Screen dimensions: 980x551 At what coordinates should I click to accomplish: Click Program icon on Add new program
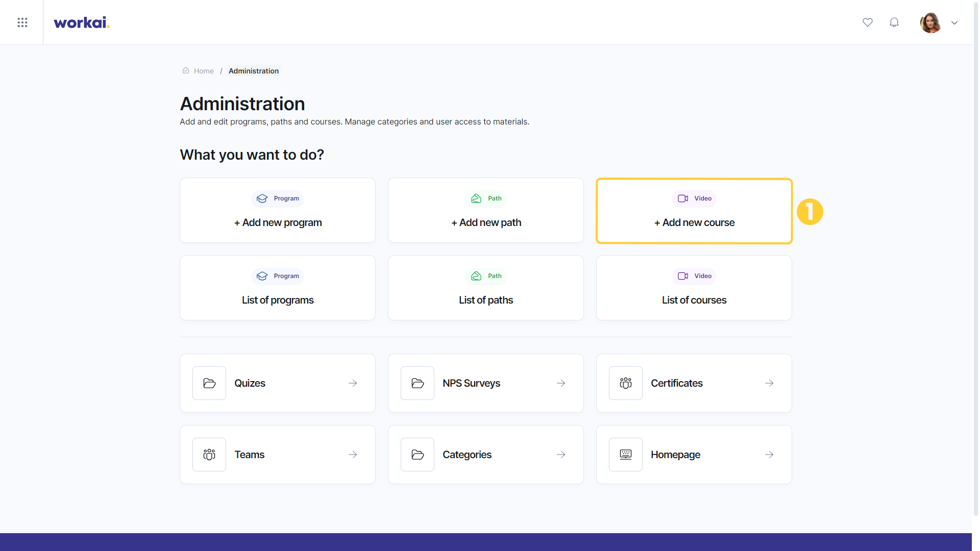point(262,198)
